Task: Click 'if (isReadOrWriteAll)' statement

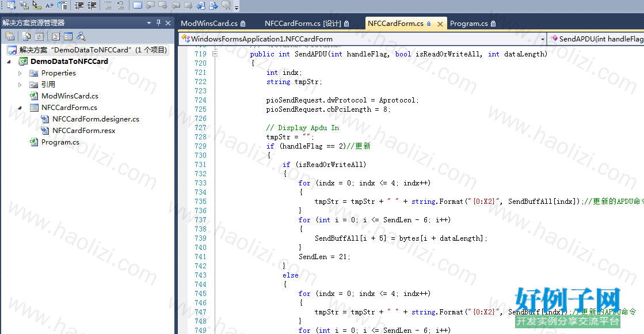Action: coord(324,164)
